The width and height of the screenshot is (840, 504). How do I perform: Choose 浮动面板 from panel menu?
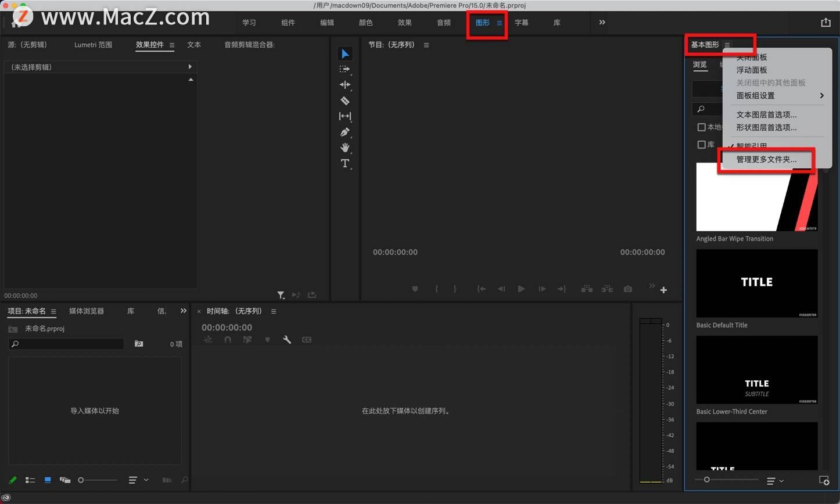tap(752, 70)
